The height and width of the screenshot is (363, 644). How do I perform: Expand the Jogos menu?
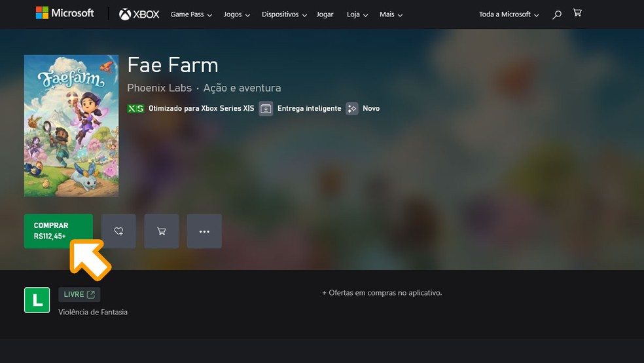pos(236,14)
